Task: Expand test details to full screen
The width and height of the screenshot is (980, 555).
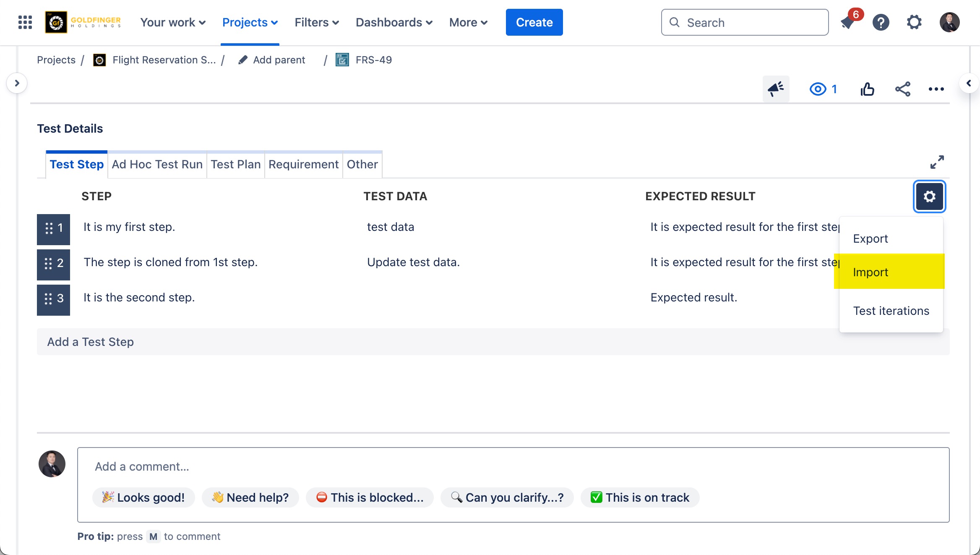Action: [937, 162]
